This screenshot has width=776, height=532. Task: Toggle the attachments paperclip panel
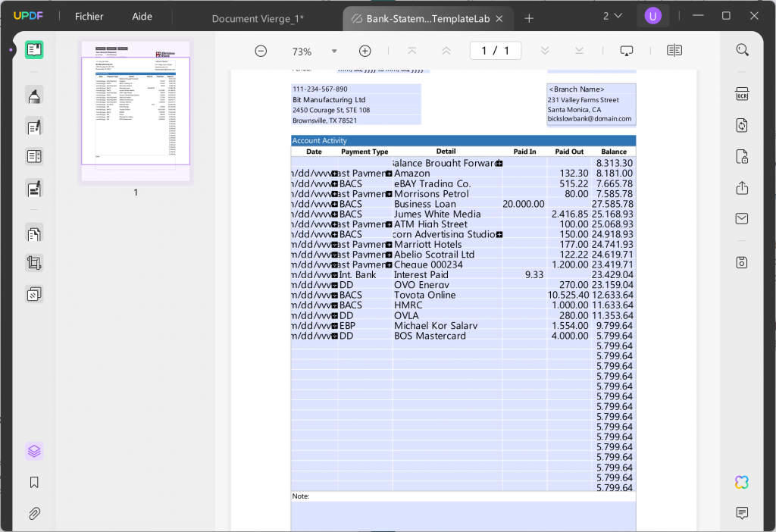[34, 514]
